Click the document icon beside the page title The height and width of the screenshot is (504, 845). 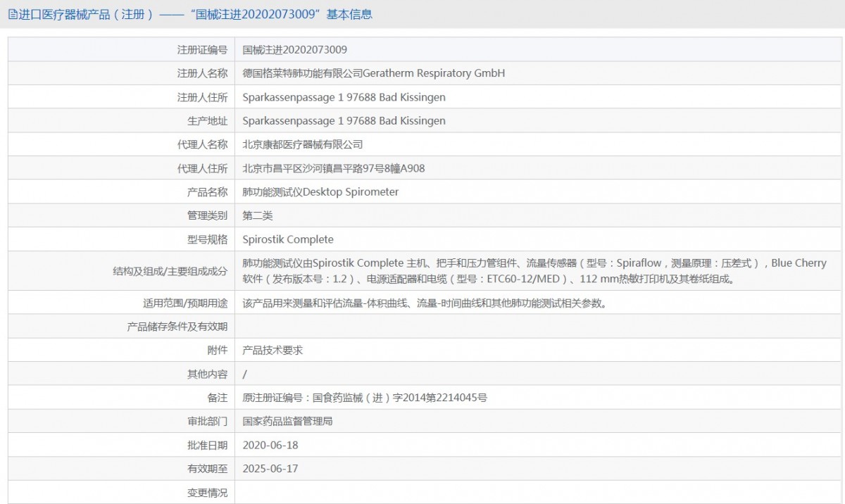point(12,14)
